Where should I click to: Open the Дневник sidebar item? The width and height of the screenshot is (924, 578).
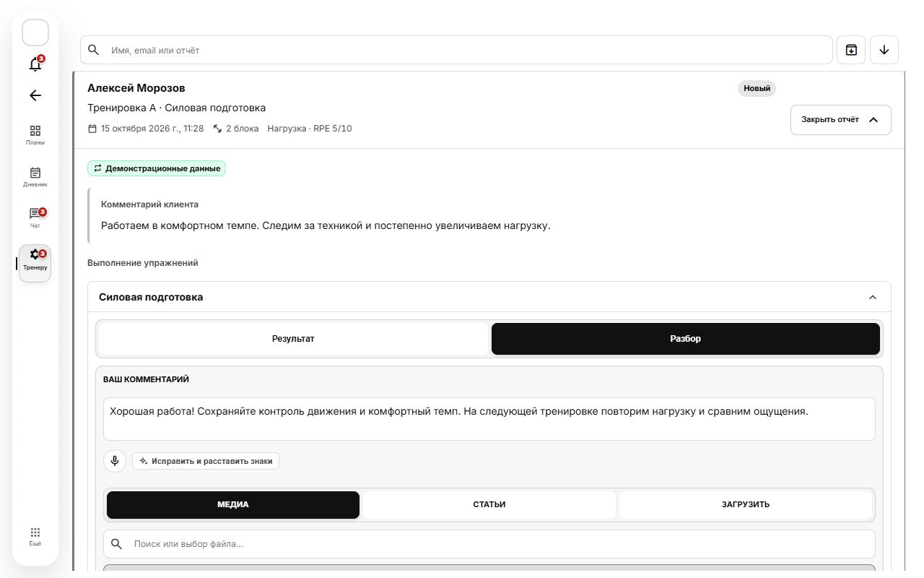35,177
